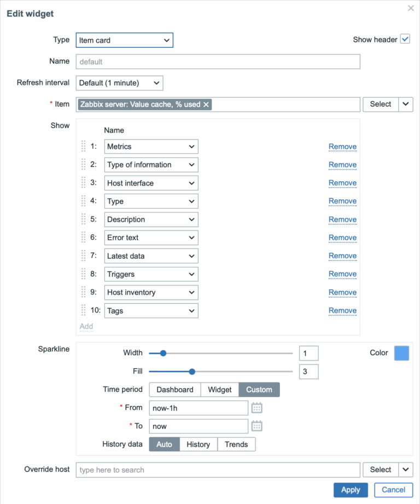This screenshot has height=504, width=420.
Task: Click Add to append a new Show row
Action: tap(86, 326)
